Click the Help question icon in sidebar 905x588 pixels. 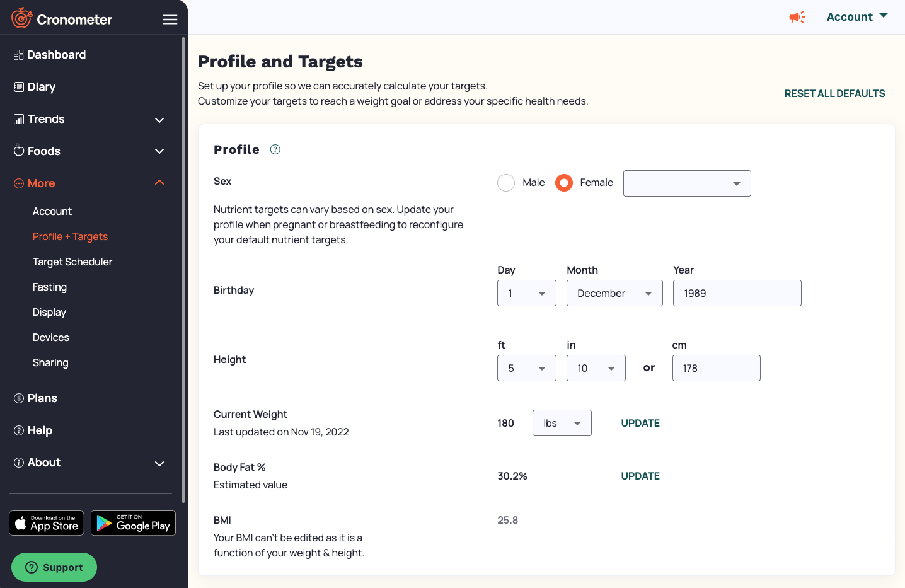coord(19,430)
